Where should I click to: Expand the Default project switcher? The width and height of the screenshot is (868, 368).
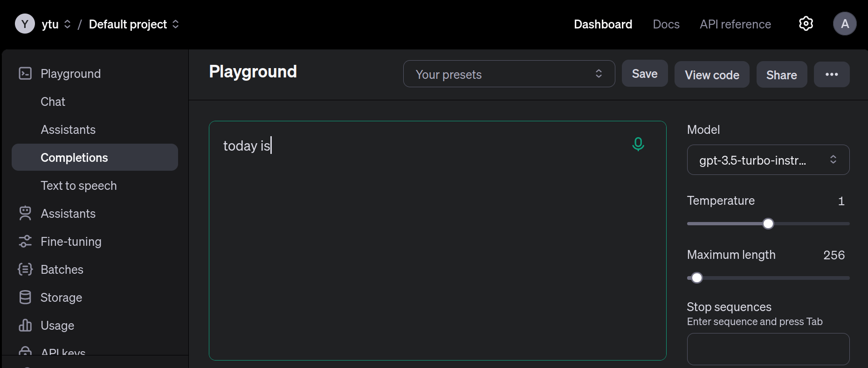pos(134,24)
